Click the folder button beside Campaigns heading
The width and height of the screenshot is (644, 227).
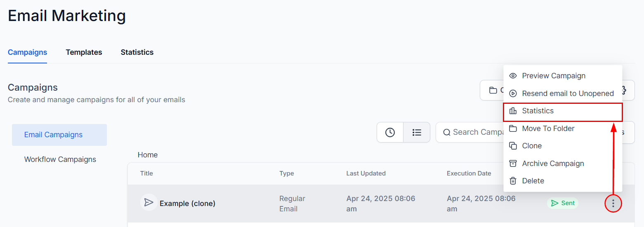click(492, 90)
